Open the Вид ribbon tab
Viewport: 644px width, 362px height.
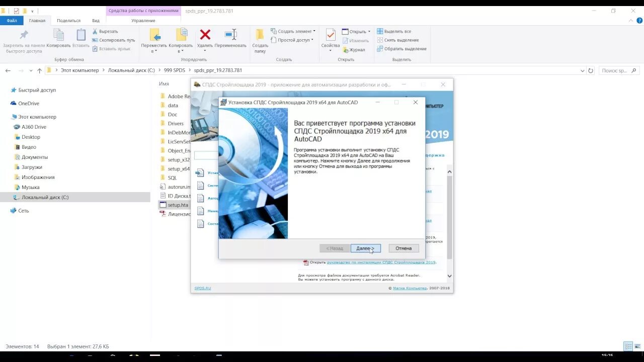[96, 21]
